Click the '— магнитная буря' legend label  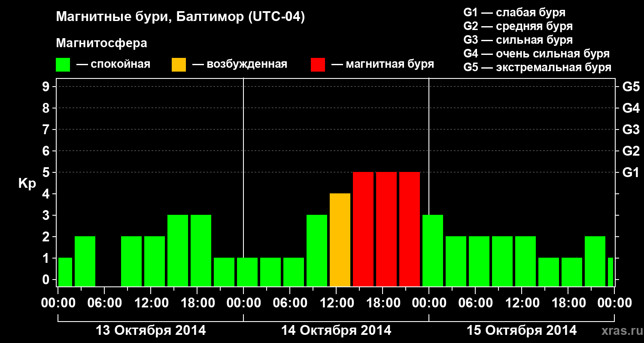[383, 64]
